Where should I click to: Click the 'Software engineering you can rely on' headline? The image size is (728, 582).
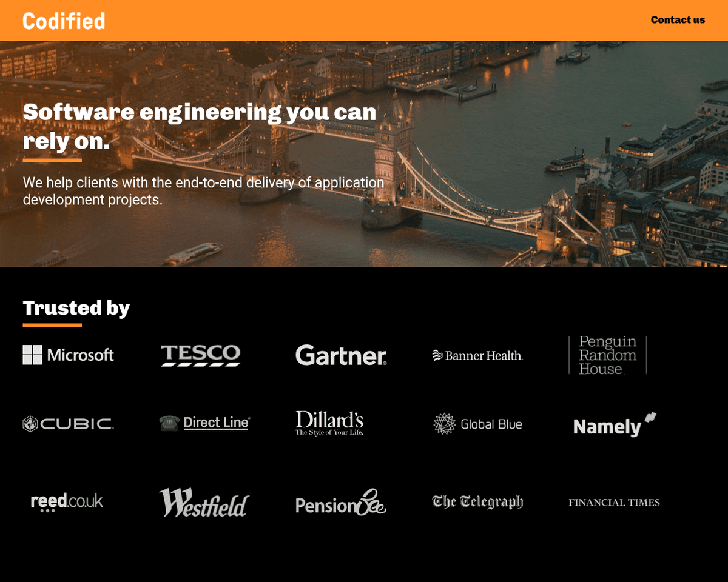200,126
